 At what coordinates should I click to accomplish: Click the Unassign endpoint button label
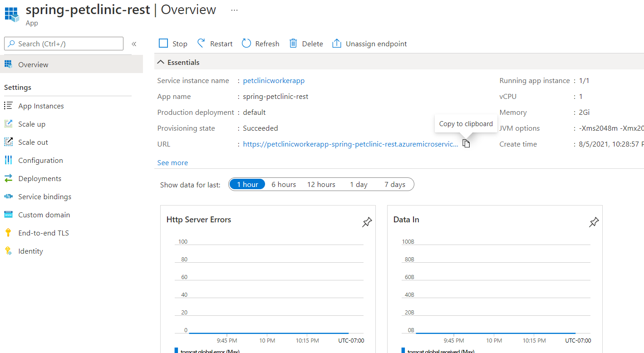tap(376, 44)
